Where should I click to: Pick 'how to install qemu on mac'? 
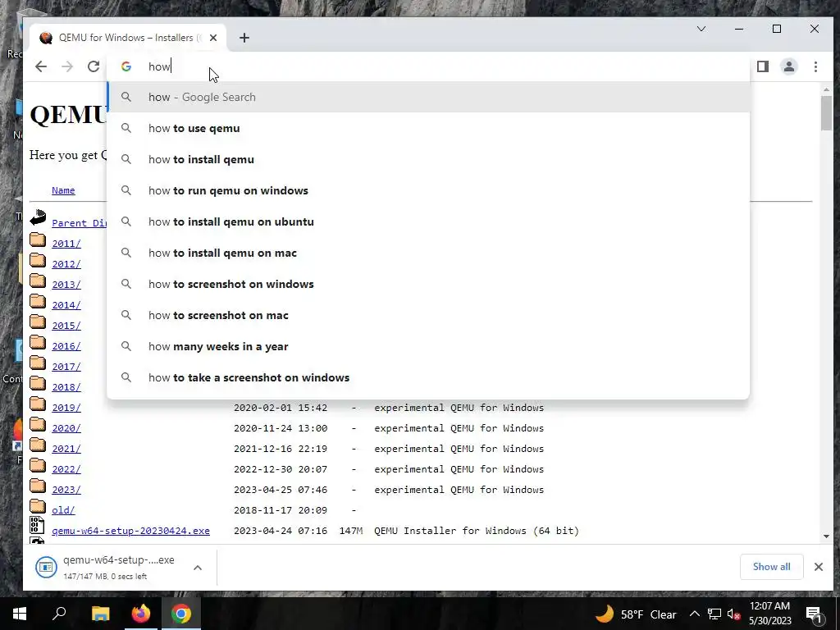pos(428,253)
